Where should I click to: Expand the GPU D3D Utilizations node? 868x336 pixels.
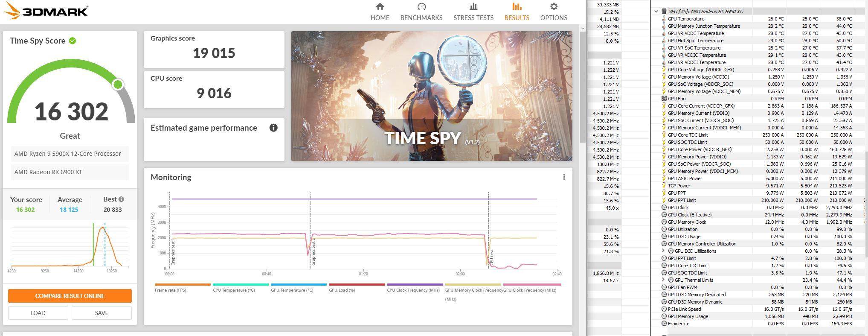pos(663,251)
